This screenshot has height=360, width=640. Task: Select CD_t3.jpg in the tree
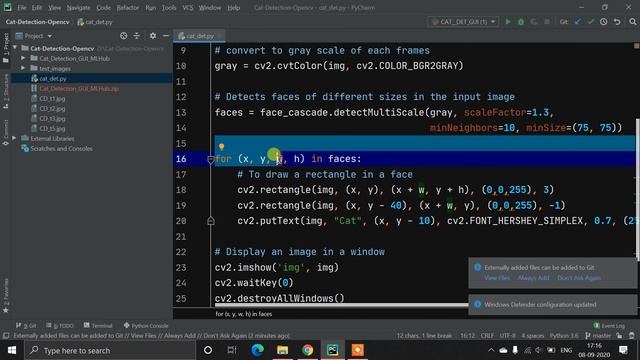tap(52, 118)
